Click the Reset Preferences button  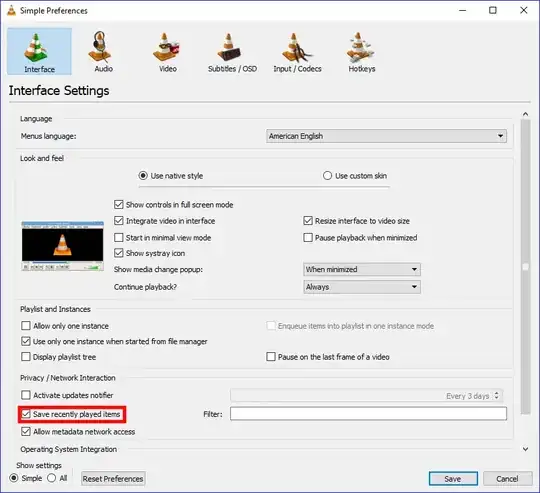(x=113, y=479)
